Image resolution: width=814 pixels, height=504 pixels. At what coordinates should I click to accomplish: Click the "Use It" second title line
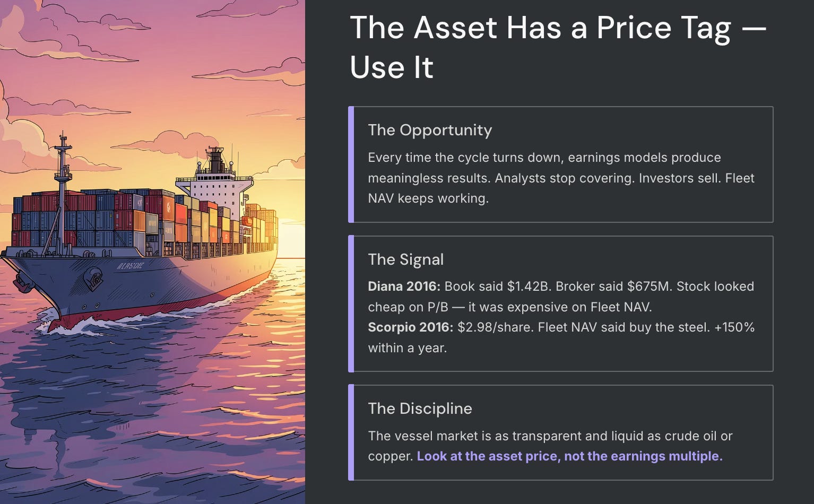click(392, 67)
